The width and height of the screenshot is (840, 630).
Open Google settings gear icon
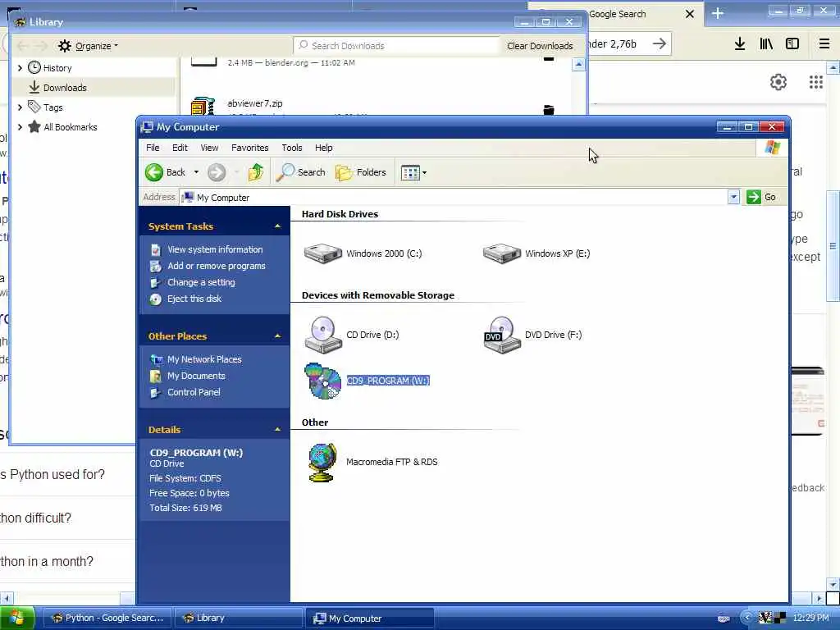778,82
